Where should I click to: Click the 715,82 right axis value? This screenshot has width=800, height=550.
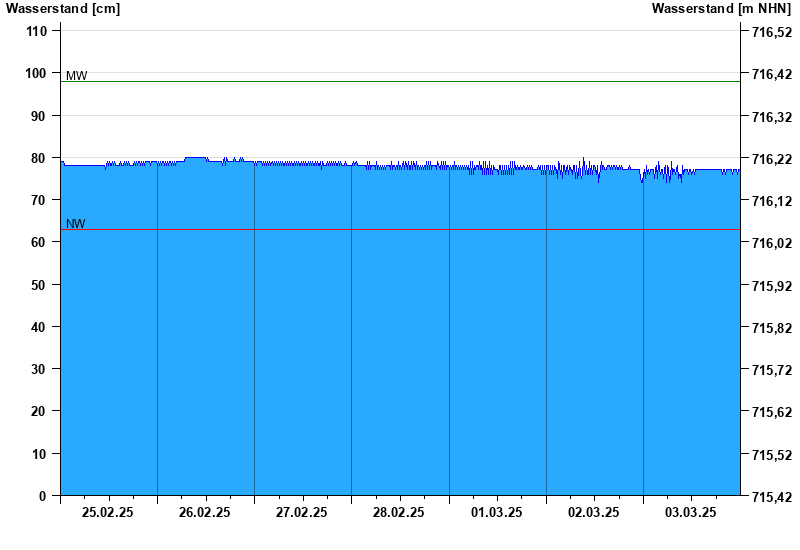(772, 328)
